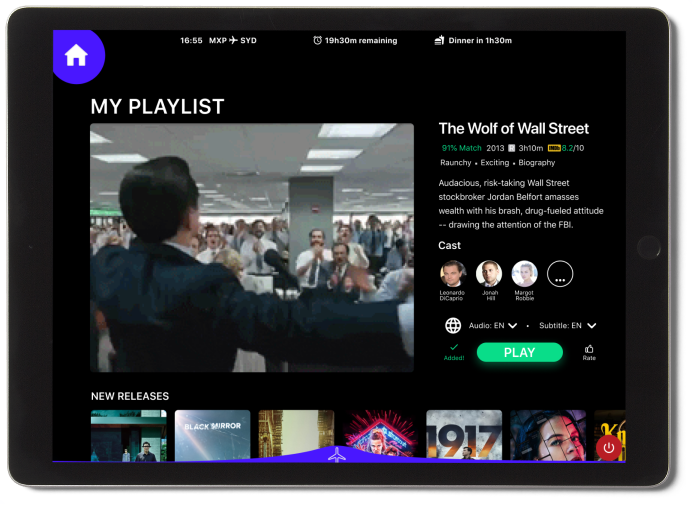Screen dimensions: 693x505
Task: Click the Exciting genre tag
Action: pos(495,163)
